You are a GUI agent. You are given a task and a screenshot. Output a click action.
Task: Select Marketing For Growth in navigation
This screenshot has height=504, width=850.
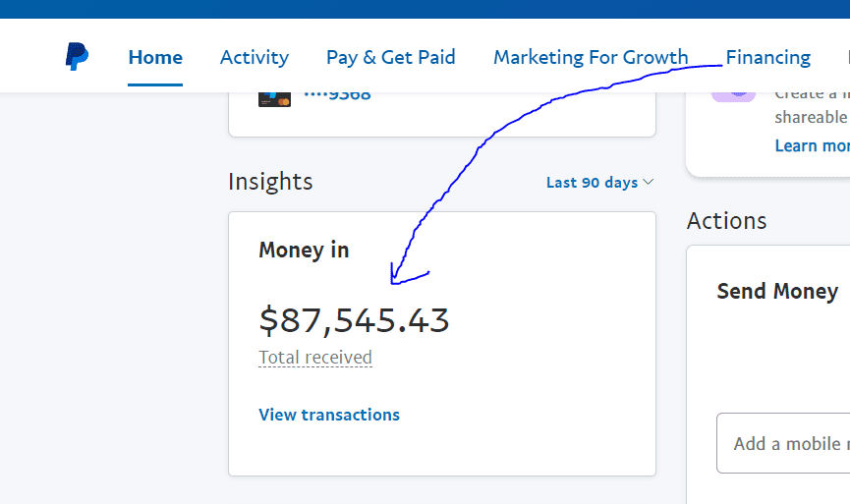pos(591,57)
